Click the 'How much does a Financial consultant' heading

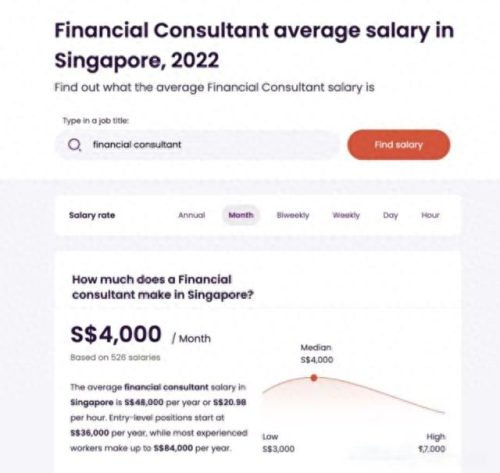tap(163, 287)
